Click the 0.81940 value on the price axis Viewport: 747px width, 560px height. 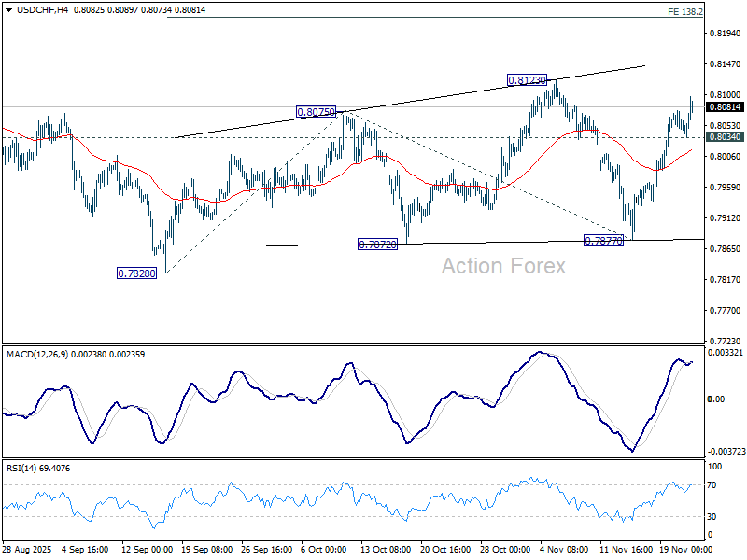click(x=725, y=33)
